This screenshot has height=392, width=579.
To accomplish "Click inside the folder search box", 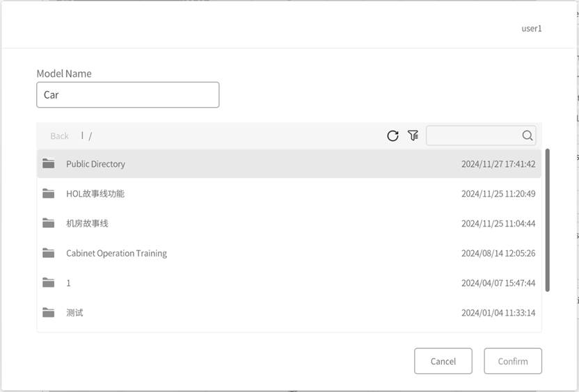I will (x=473, y=136).
